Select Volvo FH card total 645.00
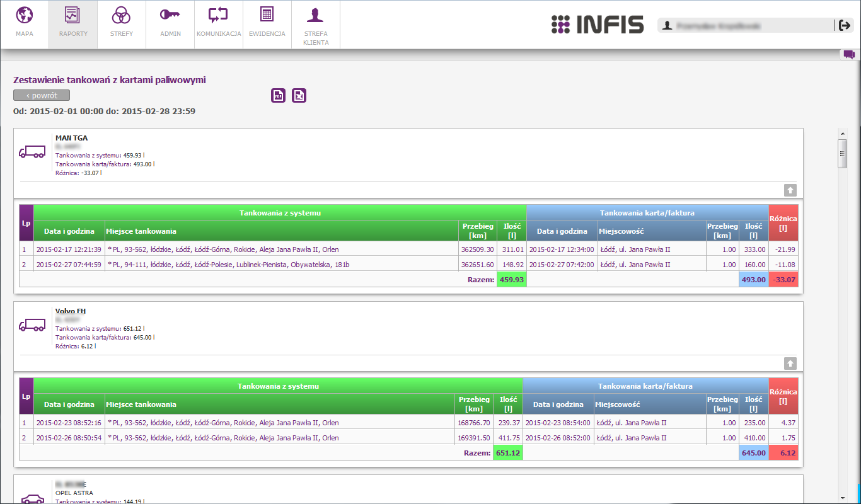The width and height of the screenshot is (861, 504). (x=754, y=453)
